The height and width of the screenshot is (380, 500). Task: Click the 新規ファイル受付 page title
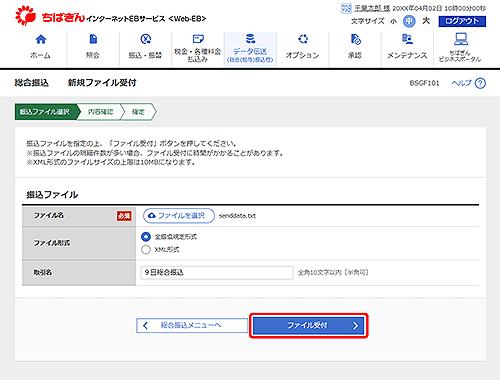[102, 83]
